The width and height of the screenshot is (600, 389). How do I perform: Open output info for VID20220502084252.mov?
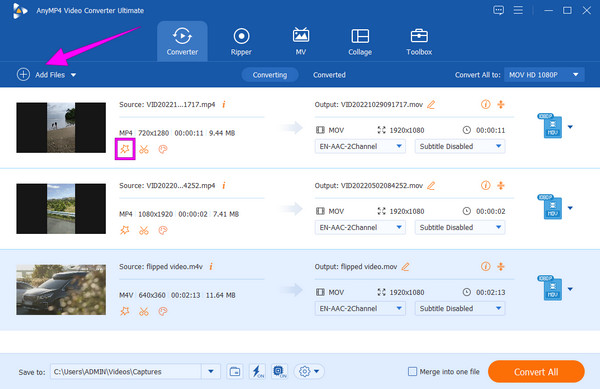point(486,185)
